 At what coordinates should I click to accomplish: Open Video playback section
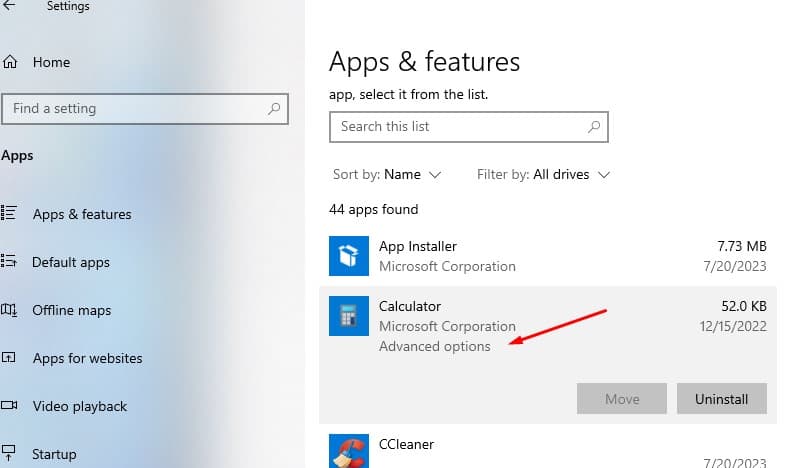pos(80,406)
